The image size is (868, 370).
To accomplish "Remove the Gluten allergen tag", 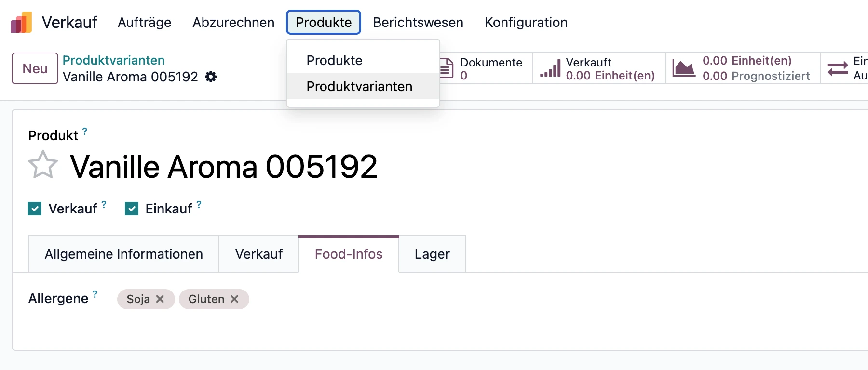I will 234,299.
